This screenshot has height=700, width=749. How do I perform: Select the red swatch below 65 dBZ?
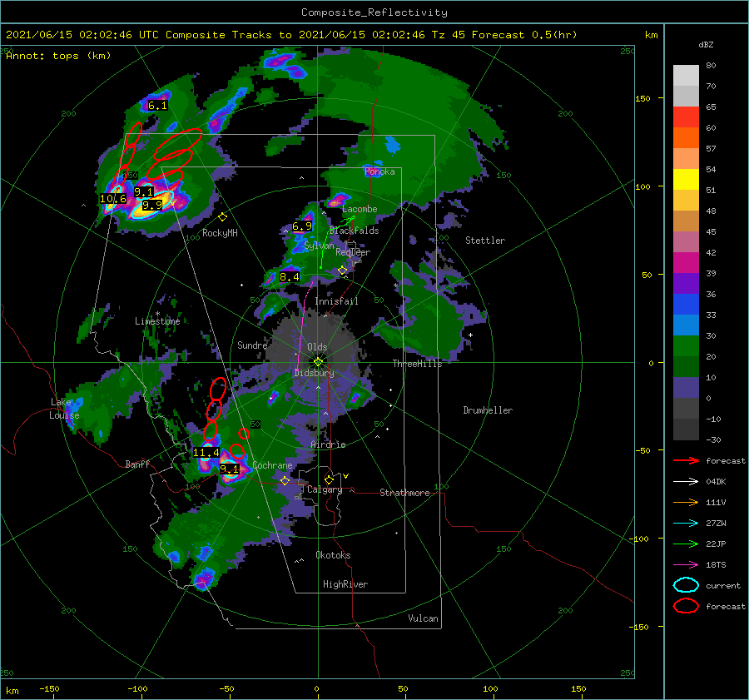(x=686, y=117)
